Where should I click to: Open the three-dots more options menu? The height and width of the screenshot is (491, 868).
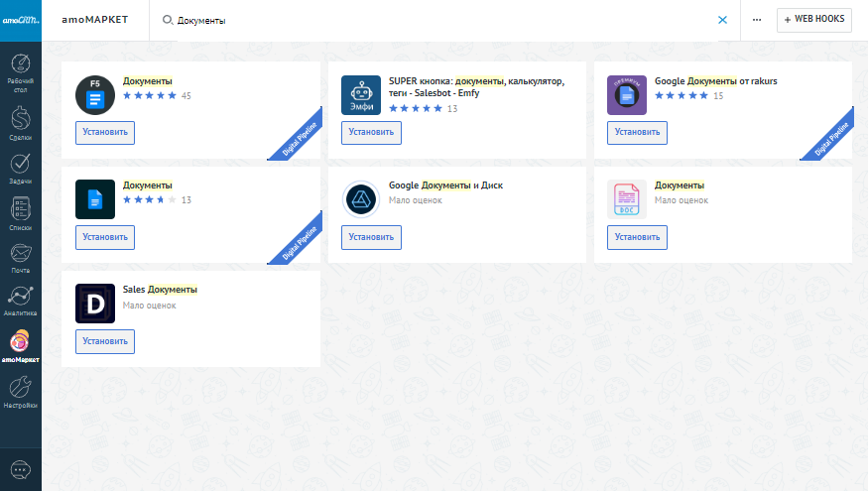757,20
